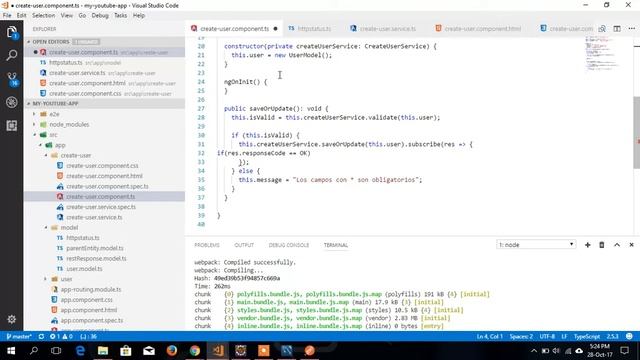The width and height of the screenshot is (640, 360).
Task: Open the Search view in activity bar
Action: click(x=11, y=55)
